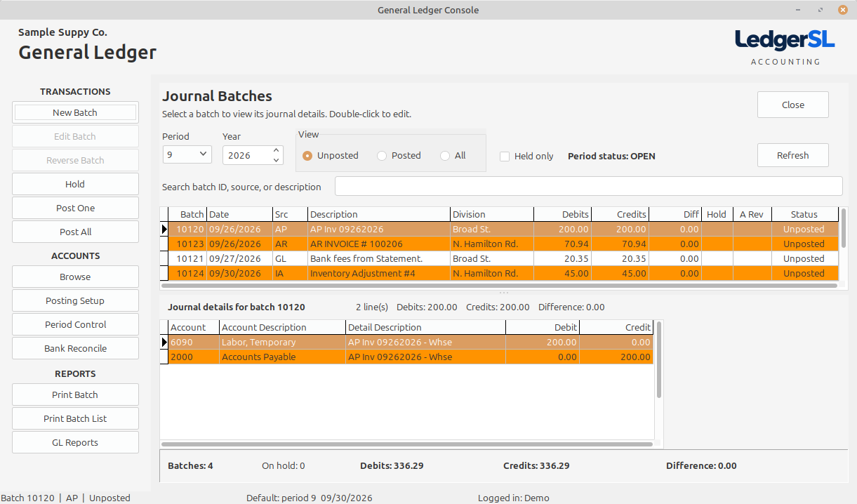Sort by Src column header
857x504 pixels.
[290, 214]
